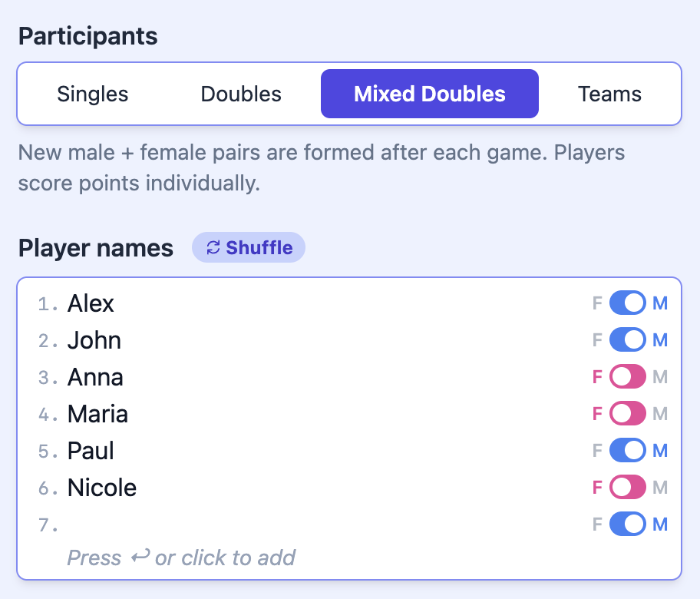The width and height of the screenshot is (700, 599).
Task: Select the Mixed Doubles tab
Action: (x=430, y=94)
